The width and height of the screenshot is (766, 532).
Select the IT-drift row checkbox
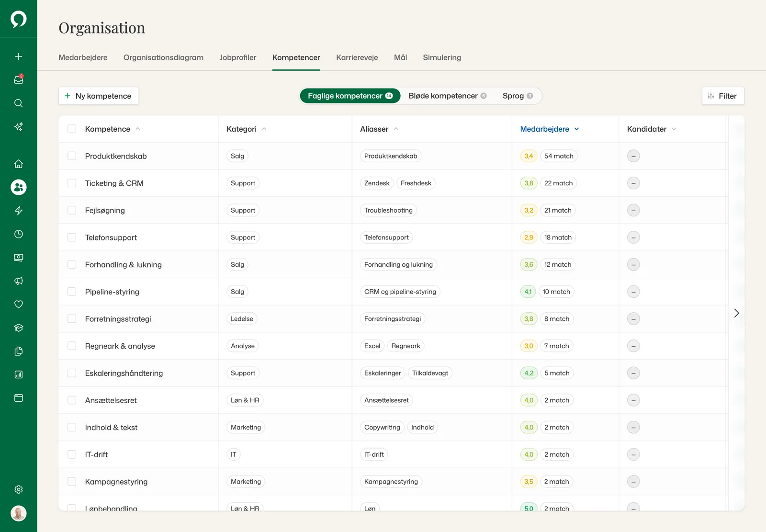tap(72, 454)
